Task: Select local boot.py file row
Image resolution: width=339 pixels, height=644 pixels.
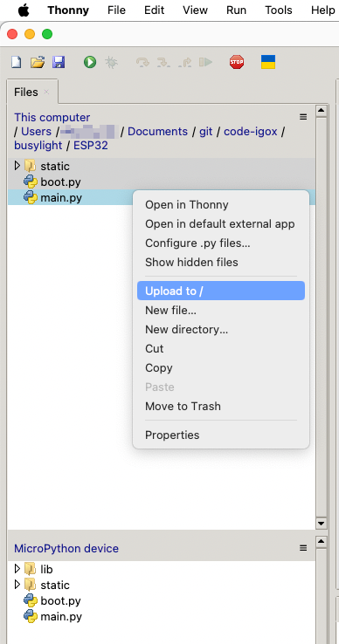Action: [162, 182]
